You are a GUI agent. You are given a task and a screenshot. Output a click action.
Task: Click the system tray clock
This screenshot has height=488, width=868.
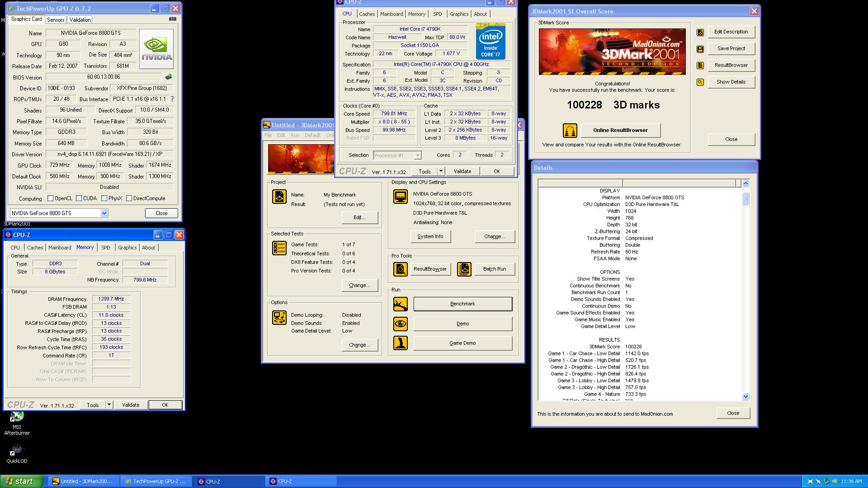[x=852, y=482]
